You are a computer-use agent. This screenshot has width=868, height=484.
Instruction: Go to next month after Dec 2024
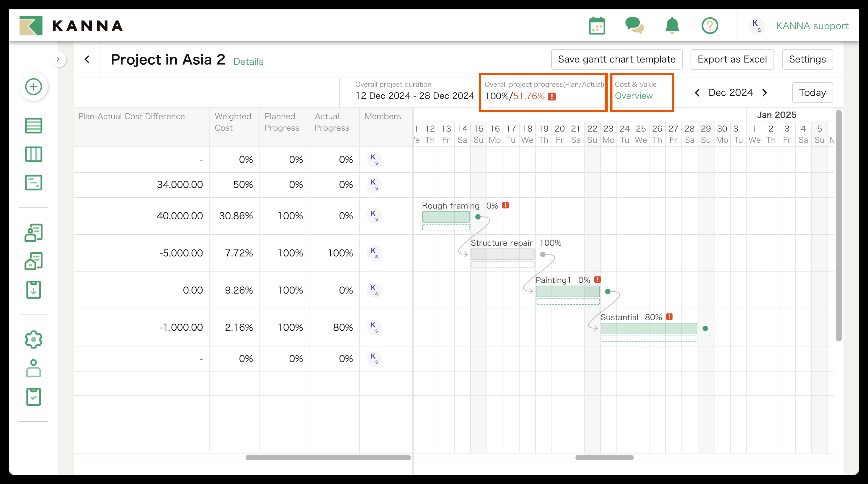click(765, 93)
